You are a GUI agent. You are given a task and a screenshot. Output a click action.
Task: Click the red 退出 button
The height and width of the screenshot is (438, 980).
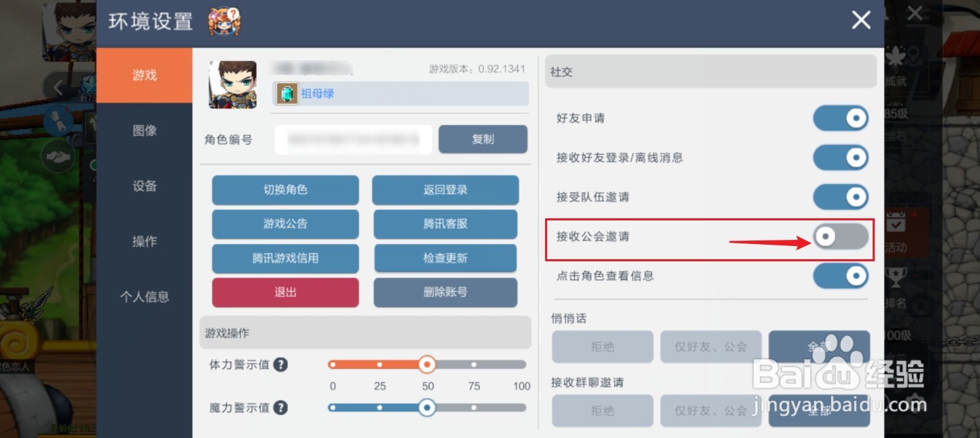pyautogui.click(x=285, y=292)
